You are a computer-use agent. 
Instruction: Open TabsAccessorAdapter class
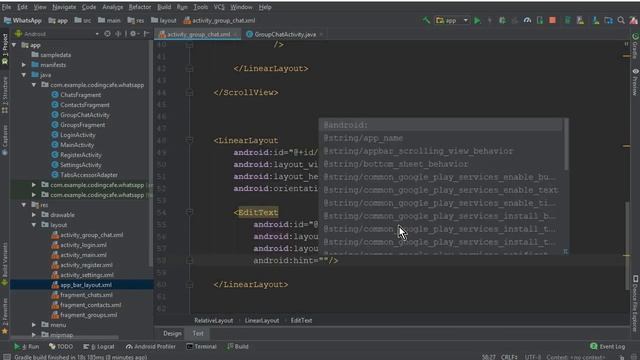89,175
